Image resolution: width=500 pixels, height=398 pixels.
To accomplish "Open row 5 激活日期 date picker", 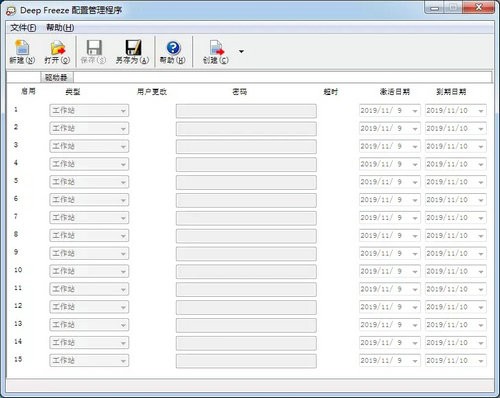I will click(x=415, y=182).
